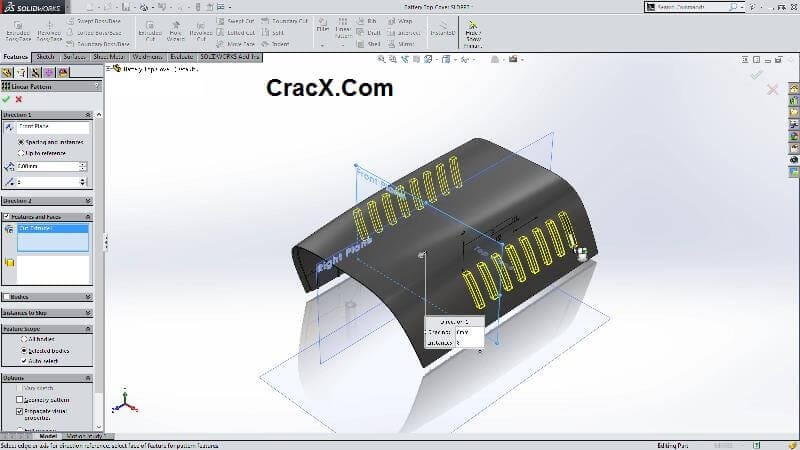This screenshot has height=450, width=800.
Task: Choose the Swept Cut command
Action: click(x=235, y=21)
